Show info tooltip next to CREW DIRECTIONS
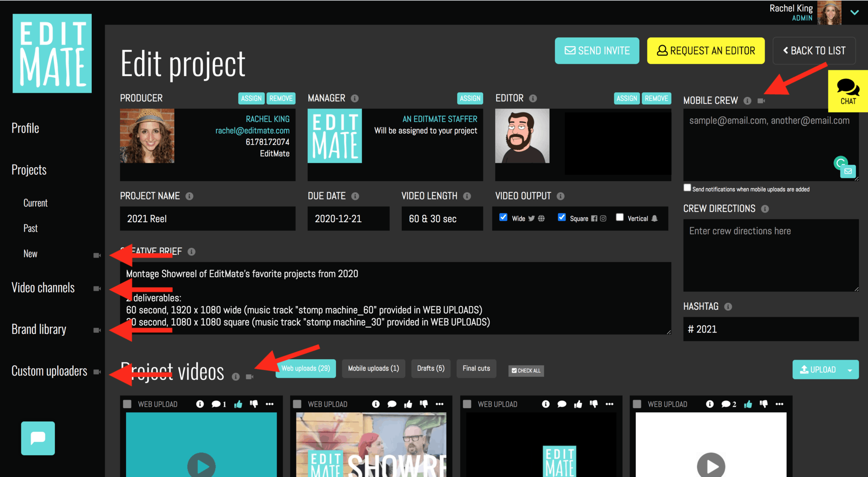 pyautogui.click(x=765, y=209)
